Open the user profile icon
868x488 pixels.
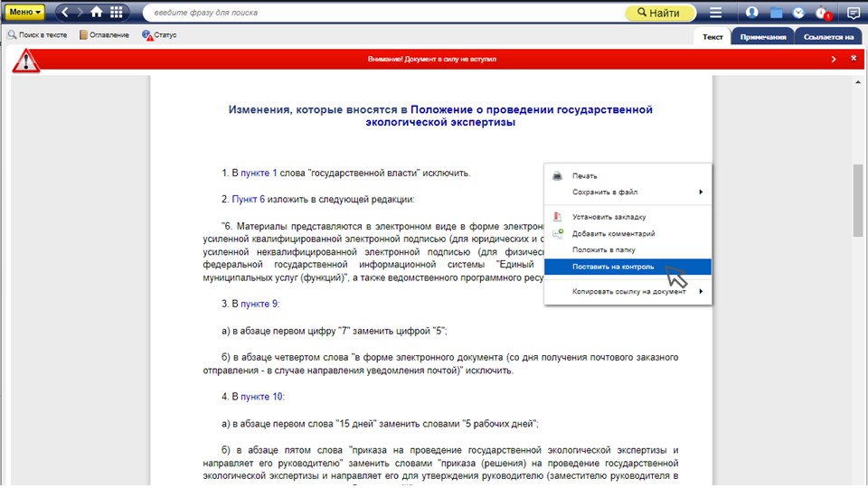click(752, 13)
